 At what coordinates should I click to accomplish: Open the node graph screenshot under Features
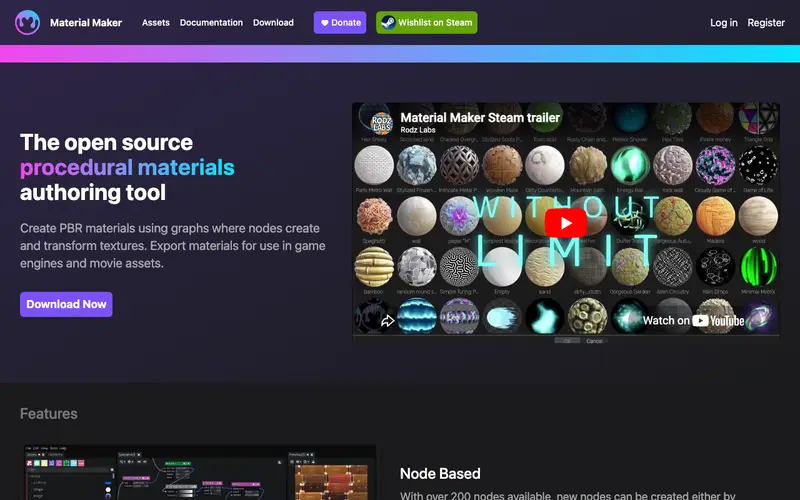click(200, 472)
